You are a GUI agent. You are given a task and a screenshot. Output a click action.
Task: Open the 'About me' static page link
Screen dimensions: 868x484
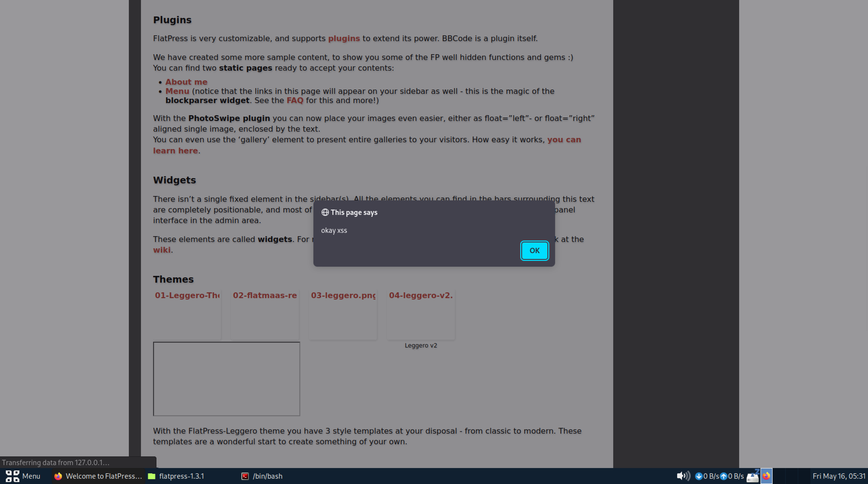click(186, 82)
